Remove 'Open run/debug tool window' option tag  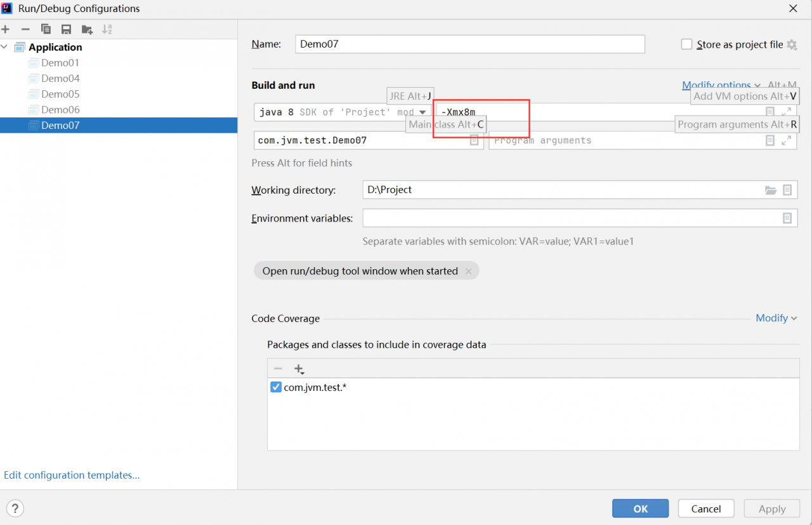(468, 272)
